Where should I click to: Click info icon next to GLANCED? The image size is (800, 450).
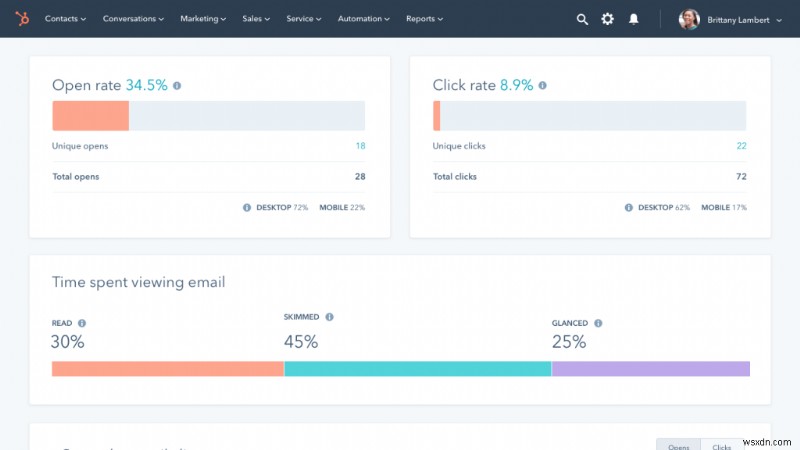[x=598, y=323]
